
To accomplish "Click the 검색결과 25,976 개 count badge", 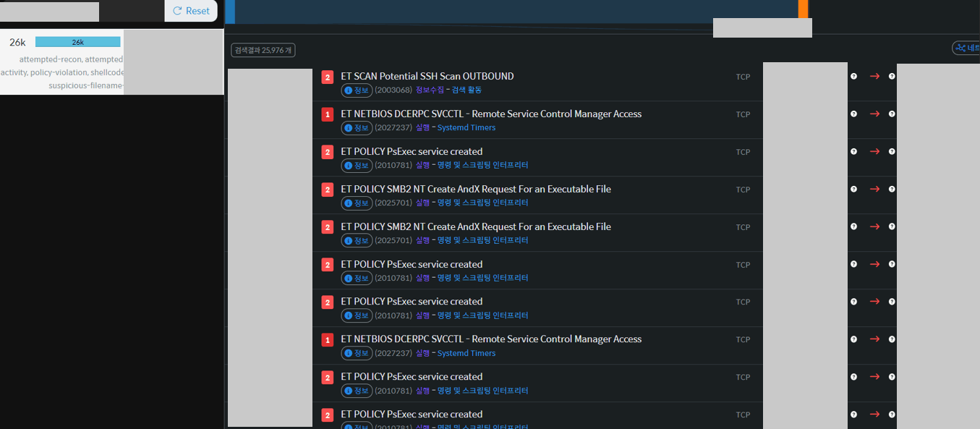I will (x=263, y=50).
